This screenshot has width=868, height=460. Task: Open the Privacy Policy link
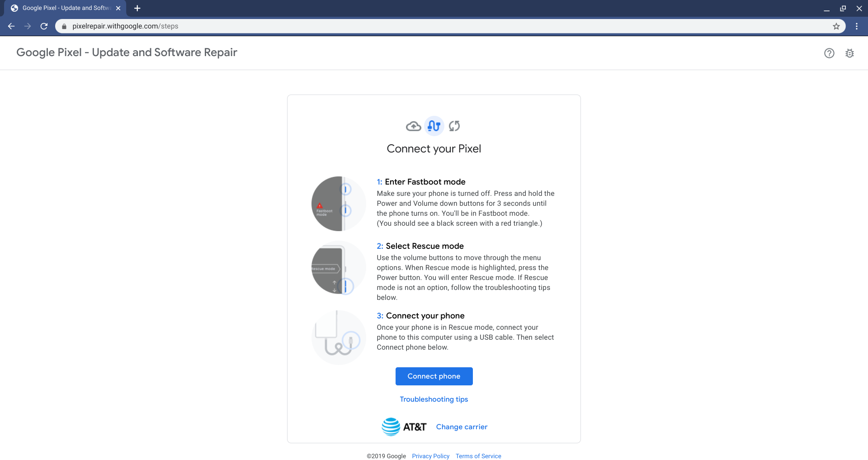coord(430,456)
